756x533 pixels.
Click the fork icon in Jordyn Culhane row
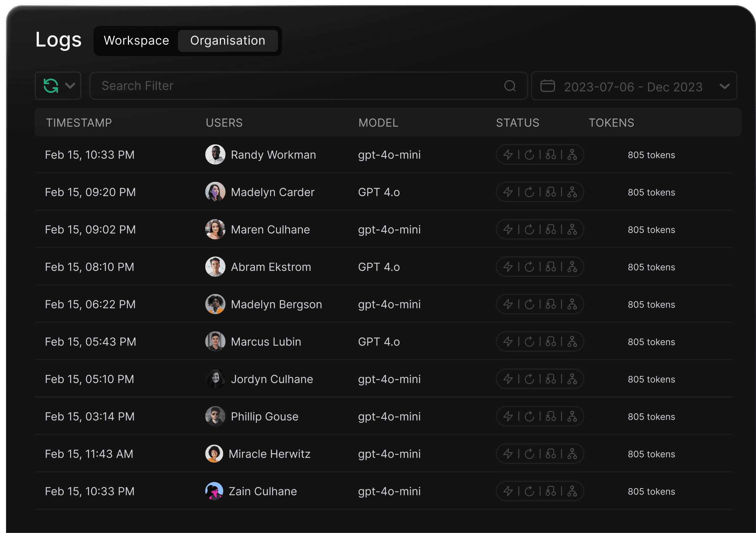(551, 379)
